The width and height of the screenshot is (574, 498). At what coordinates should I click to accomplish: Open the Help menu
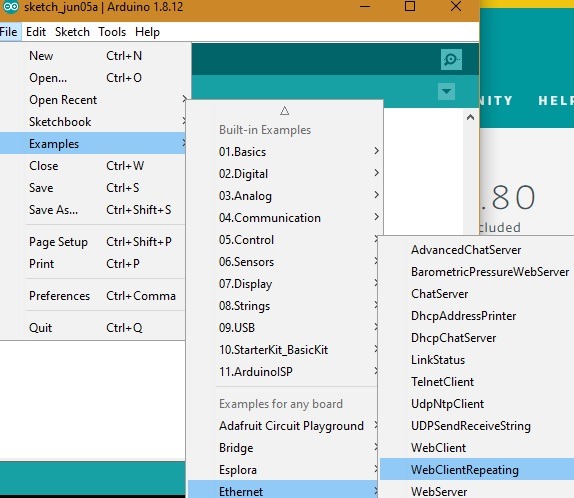[x=147, y=32]
